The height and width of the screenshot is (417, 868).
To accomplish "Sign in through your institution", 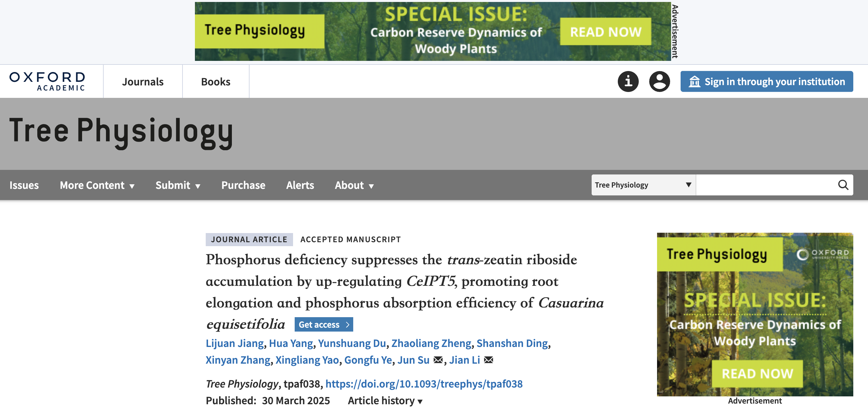I will 766,82.
